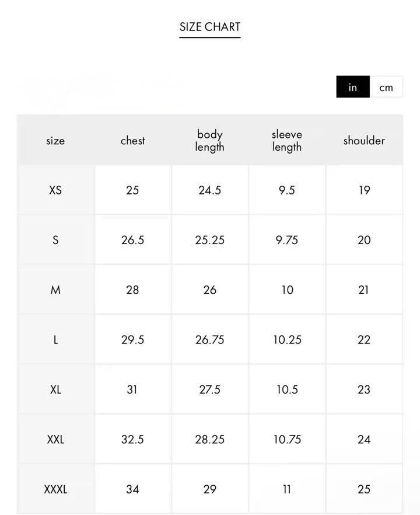This screenshot has height=515, width=420.
Task: Click the sleeve length column header
Action: point(287,141)
